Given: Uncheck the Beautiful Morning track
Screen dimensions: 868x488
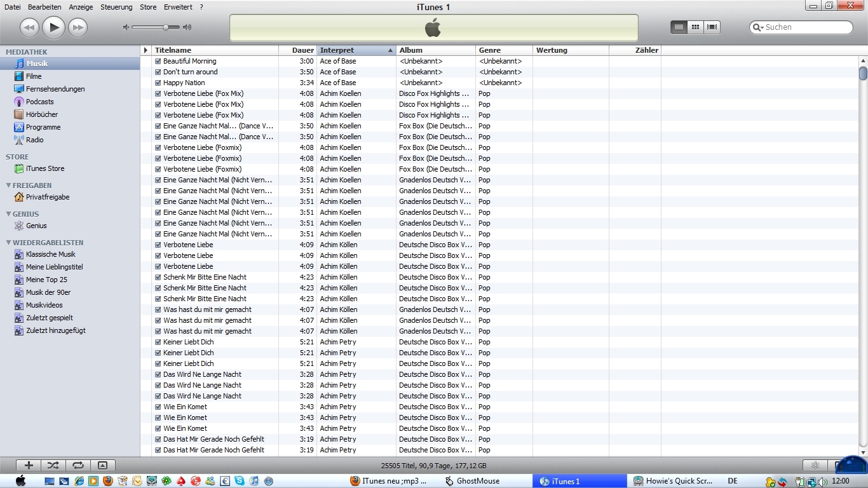Looking at the screenshot, I should pyautogui.click(x=158, y=61).
